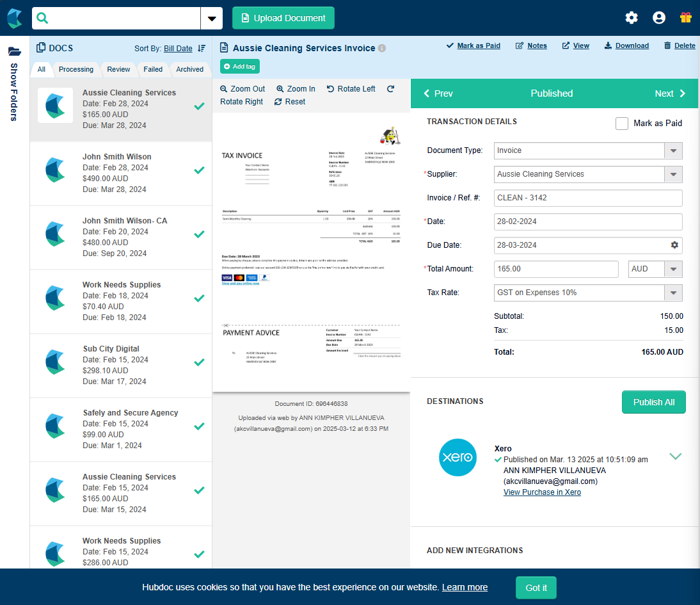Open the Notes link
This screenshot has width=700, height=605.
coord(531,45)
